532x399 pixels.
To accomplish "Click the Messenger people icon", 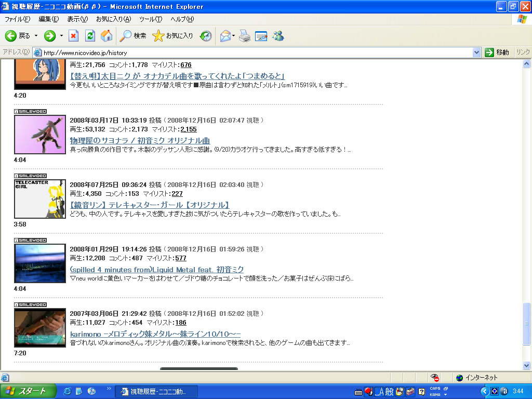I will pyautogui.click(x=278, y=36).
